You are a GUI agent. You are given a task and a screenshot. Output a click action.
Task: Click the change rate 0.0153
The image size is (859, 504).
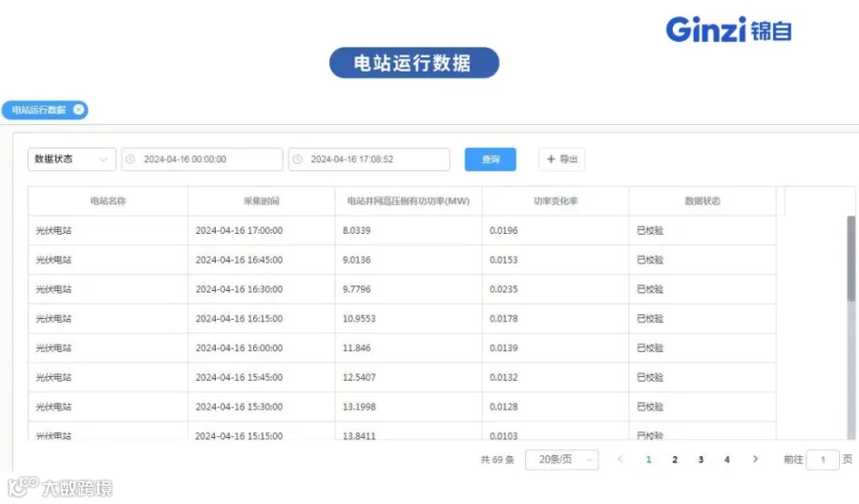pyautogui.click(x=503, y=260)
